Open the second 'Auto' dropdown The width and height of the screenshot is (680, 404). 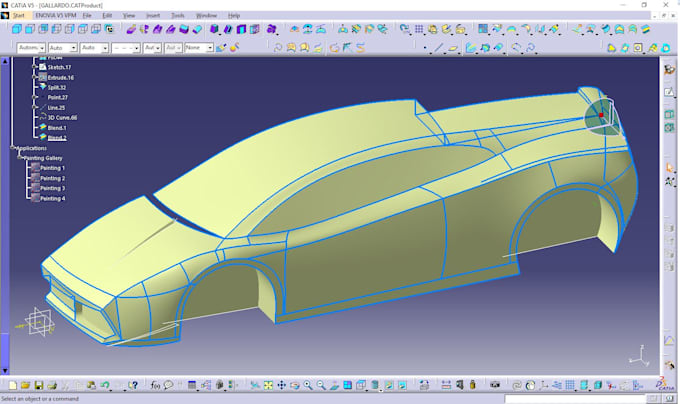(x=62, y=48)
